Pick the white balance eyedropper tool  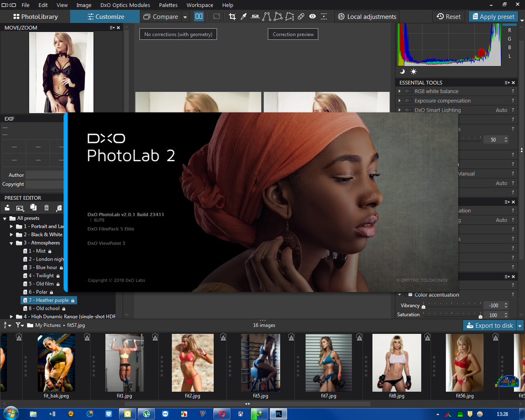pyautogui.click(x=244, y=16)
